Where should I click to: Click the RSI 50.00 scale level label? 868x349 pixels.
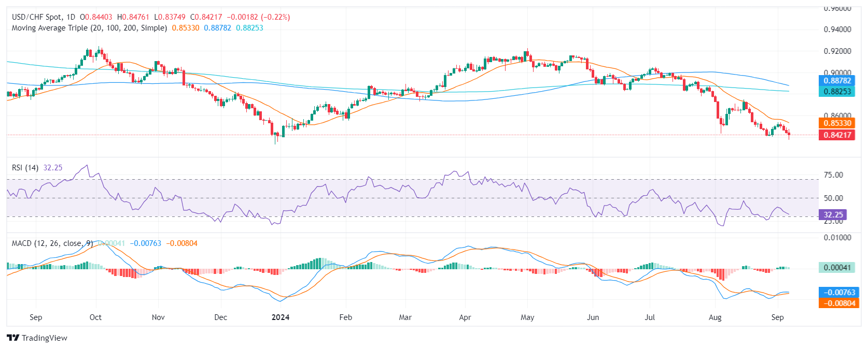(x=833, y=198)
